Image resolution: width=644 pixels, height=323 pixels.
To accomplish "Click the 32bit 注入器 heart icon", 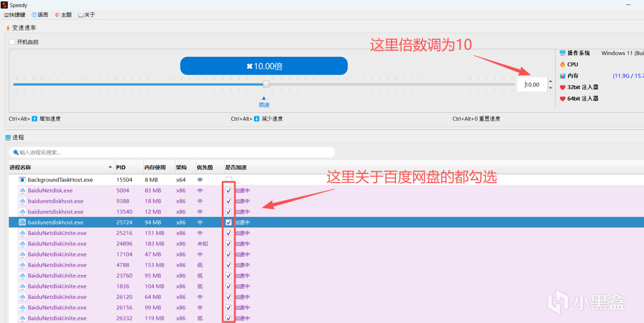I will tap(563, 88).
